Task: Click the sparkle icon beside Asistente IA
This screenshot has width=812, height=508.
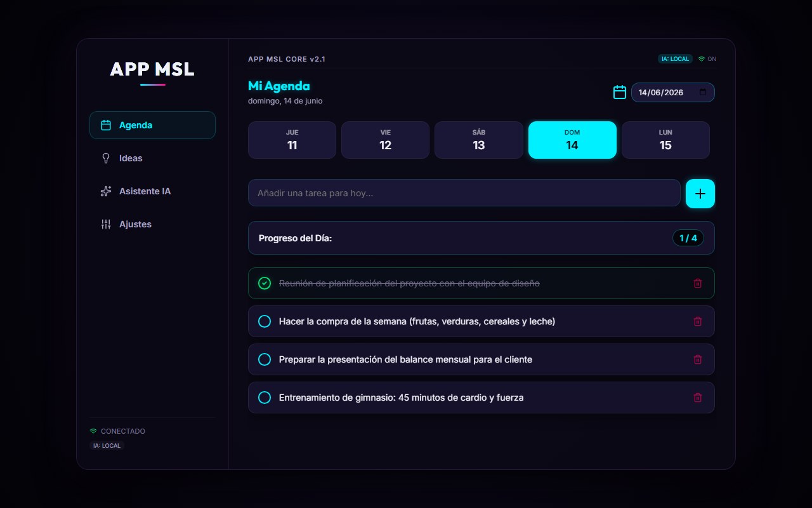Action: click(x=106, y=191)
